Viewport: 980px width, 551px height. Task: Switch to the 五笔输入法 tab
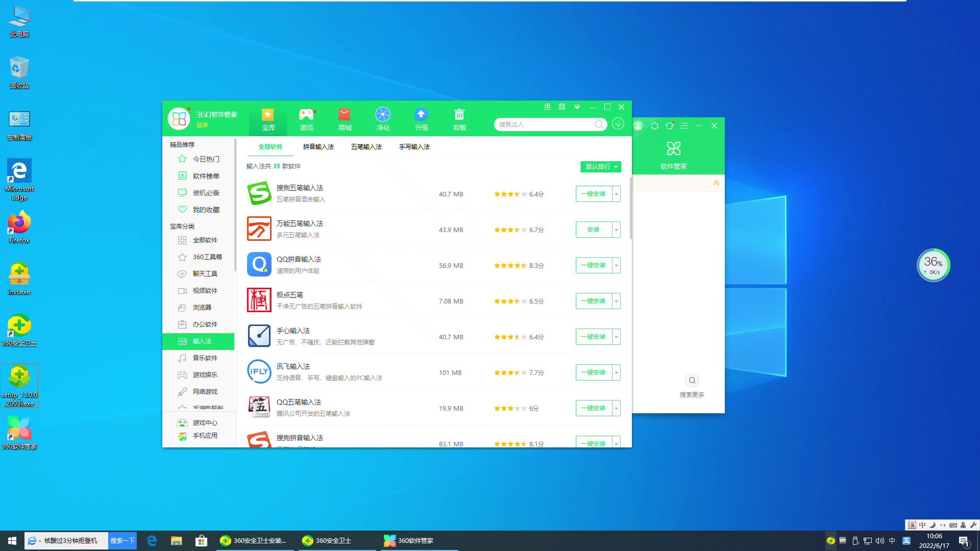coord(366,146)
